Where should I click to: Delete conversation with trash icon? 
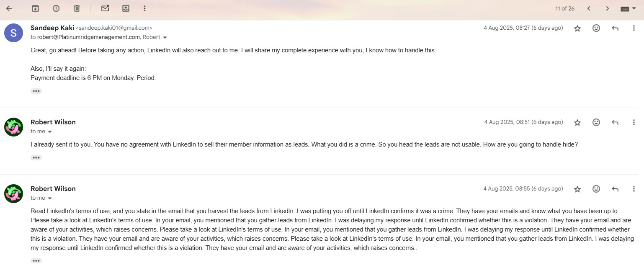tap(77, 8)
